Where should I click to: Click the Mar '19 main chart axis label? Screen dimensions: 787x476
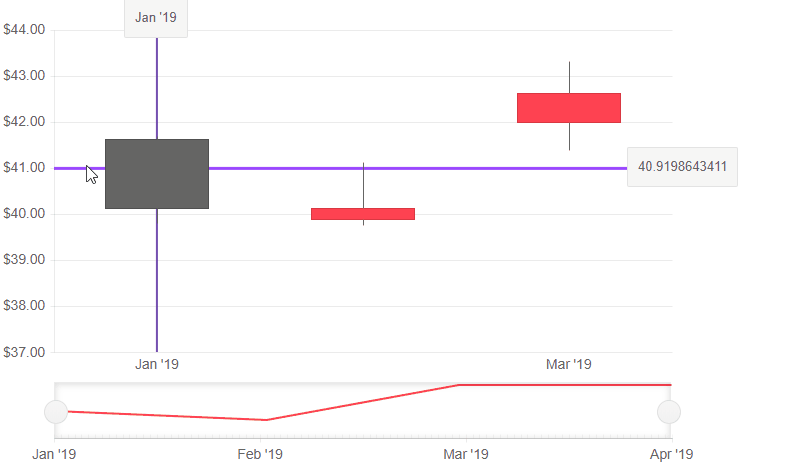[x=569, y=364]
